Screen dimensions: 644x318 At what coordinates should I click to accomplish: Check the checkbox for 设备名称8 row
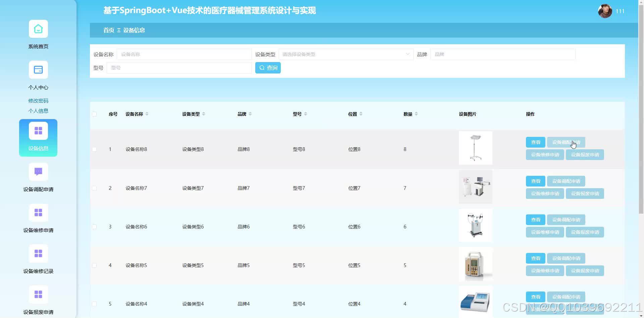point(94,149)
